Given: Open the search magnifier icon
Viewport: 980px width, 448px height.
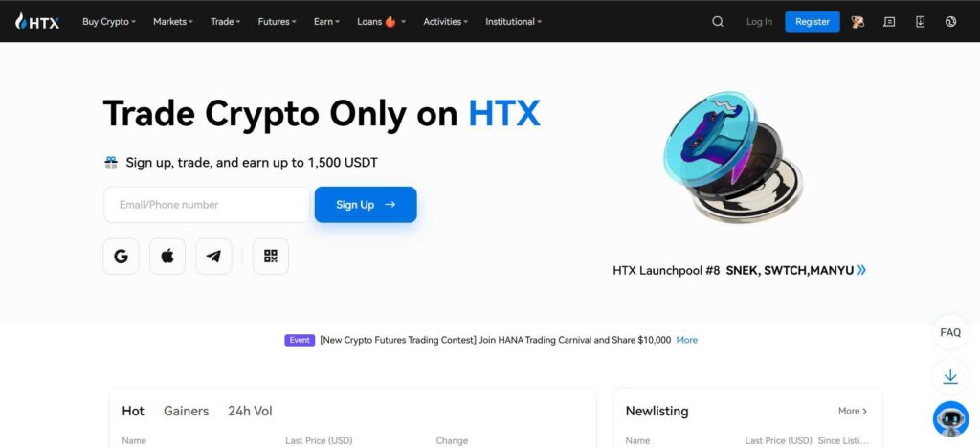Looking at the screenshot, I should click(x=718, y=22).
